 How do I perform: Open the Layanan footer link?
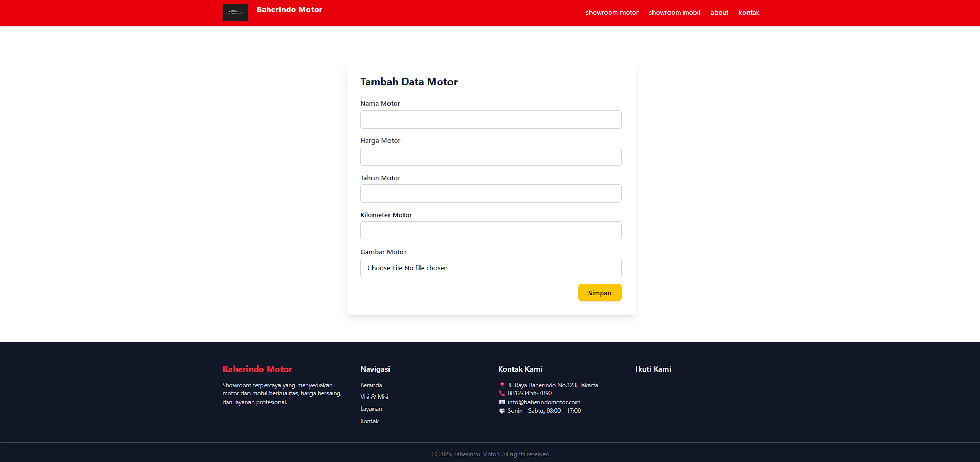click(371, 409)
